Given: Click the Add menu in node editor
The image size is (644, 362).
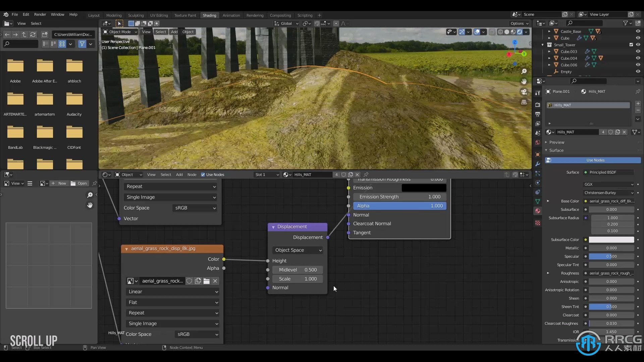Looking at the screenshot, I should click(x=179, y=174).
